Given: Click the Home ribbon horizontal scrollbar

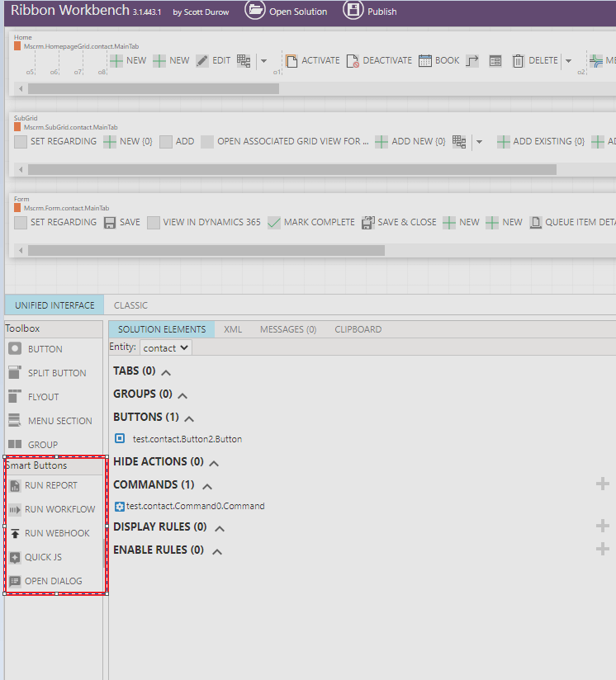Looking at the screenshot, I should (153, 88).
